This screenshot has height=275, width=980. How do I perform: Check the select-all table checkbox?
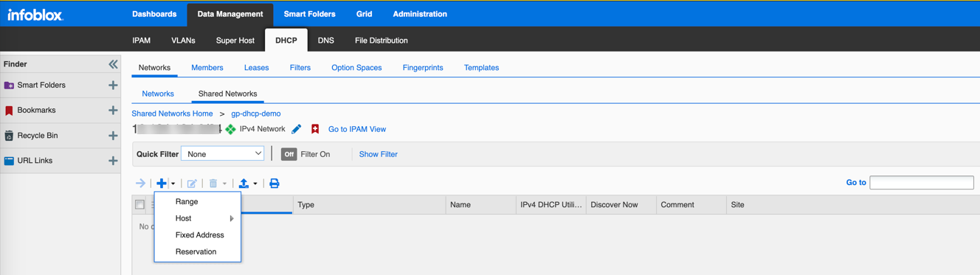click(139, 204)
